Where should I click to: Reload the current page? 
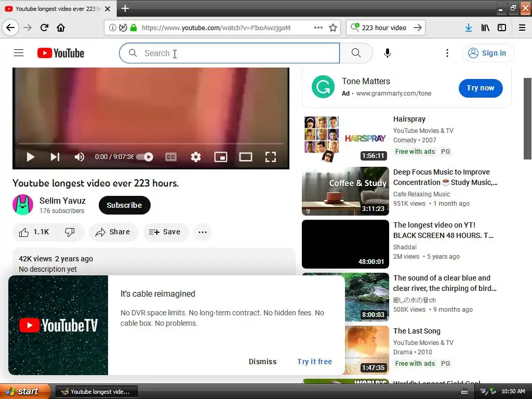click(44, 28)
